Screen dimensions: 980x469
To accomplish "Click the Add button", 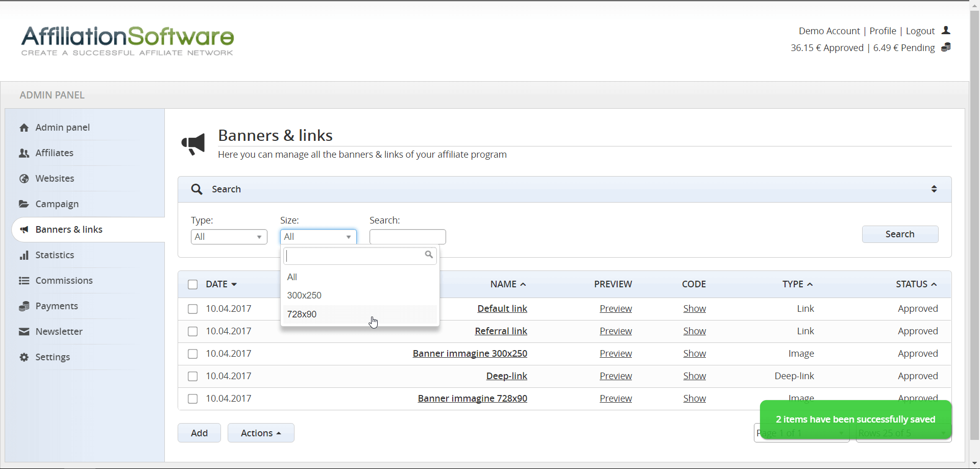I will coord(199,433).
